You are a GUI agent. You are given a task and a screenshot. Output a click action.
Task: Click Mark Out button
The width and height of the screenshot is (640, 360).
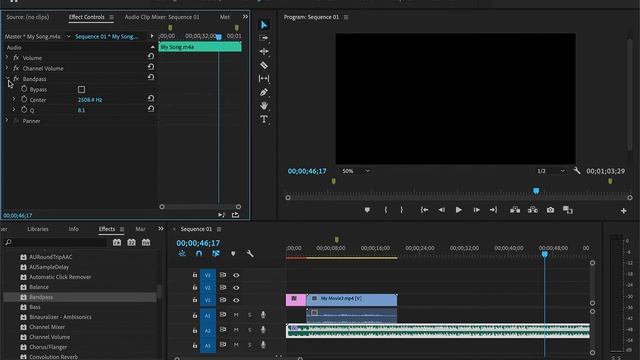(402, 210)
